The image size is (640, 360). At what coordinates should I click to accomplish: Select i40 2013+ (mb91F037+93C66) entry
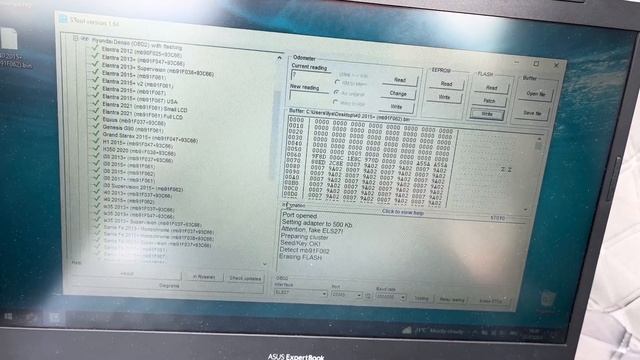coord(138,194)
